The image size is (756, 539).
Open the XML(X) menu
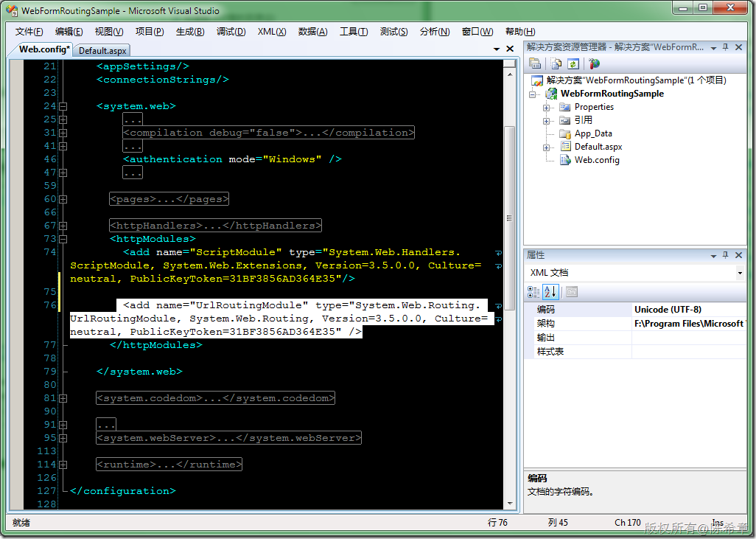pyautogui.click(x=272, y=32)
